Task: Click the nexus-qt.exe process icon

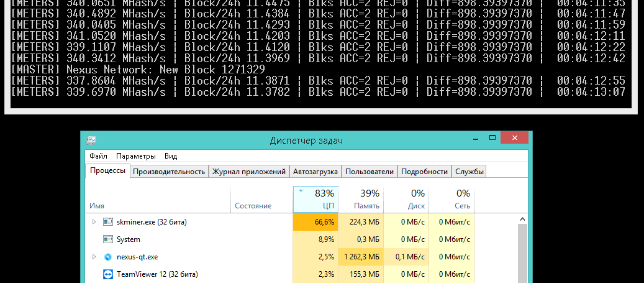Action: click(108, 257)
